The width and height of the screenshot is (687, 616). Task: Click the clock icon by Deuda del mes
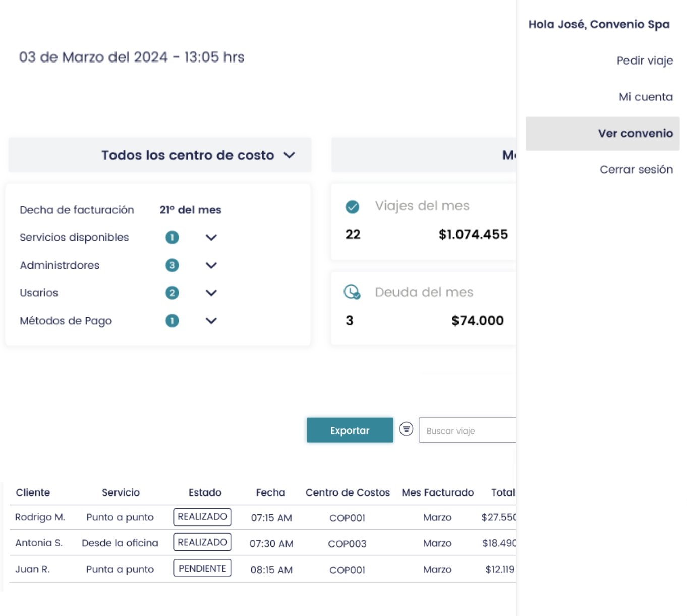[352, 292]
